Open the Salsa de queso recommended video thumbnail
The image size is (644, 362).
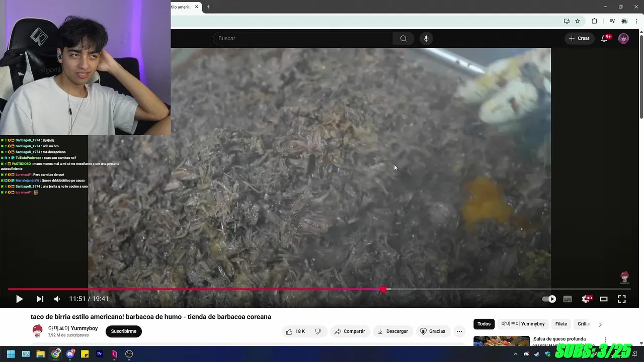(502, 341)
